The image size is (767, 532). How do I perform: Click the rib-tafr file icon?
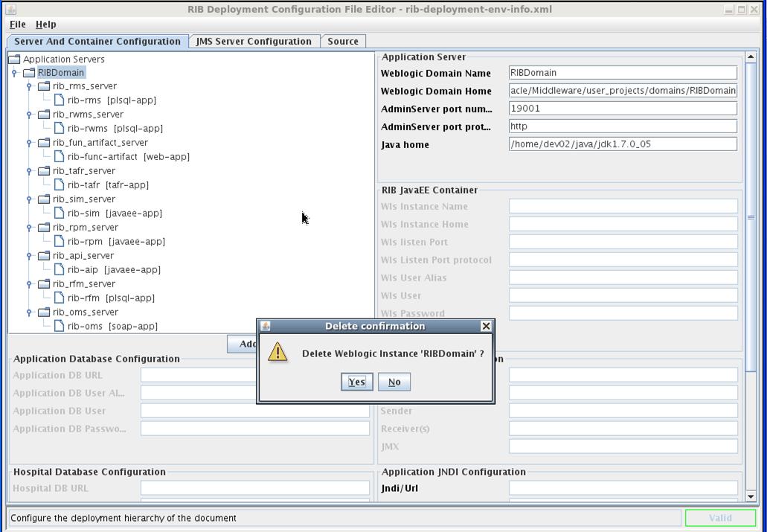60,185
